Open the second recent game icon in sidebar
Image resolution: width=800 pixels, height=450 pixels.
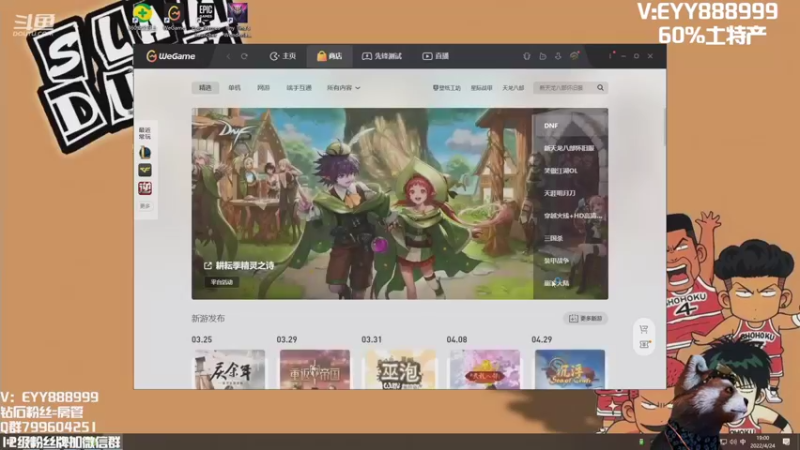point(145,170)
